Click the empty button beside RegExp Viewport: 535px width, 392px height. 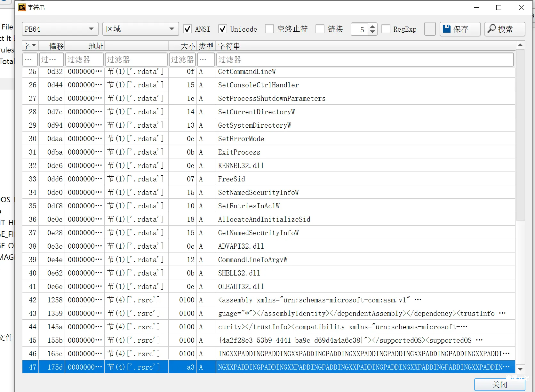(x=430, y=29)
